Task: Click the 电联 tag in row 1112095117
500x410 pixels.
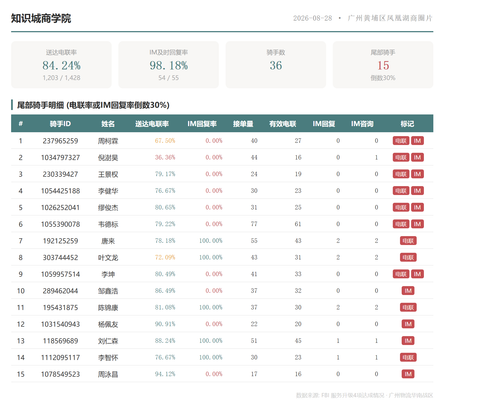Action: pos(408,357)
